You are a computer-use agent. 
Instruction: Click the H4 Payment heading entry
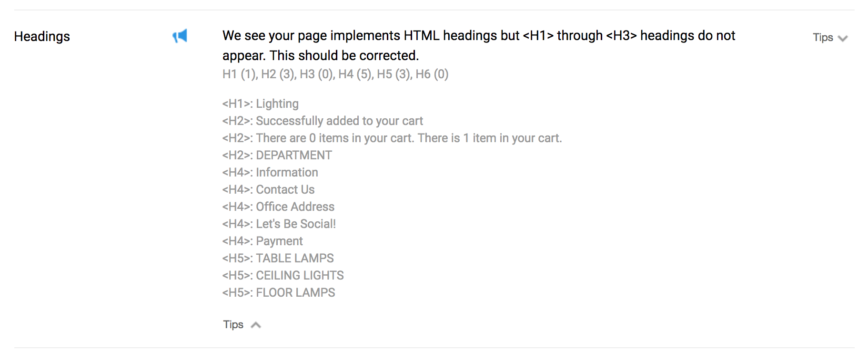(262, 241)
